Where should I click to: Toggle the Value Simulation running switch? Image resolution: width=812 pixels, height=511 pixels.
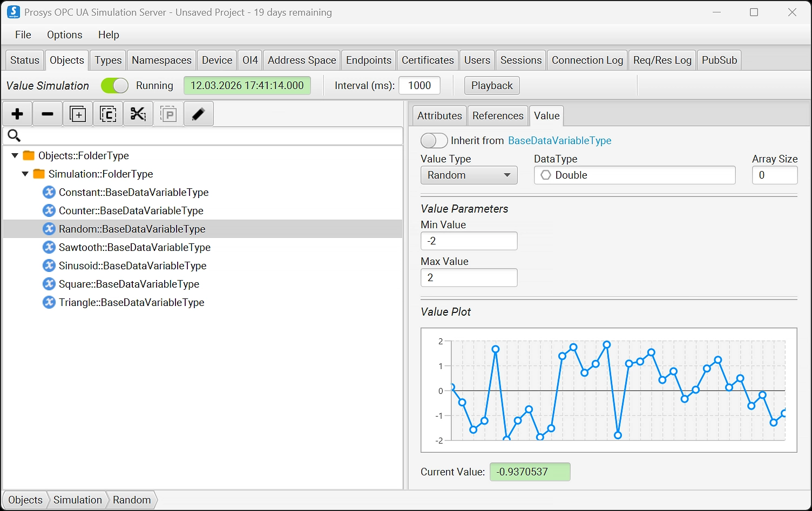click(114, 86)
